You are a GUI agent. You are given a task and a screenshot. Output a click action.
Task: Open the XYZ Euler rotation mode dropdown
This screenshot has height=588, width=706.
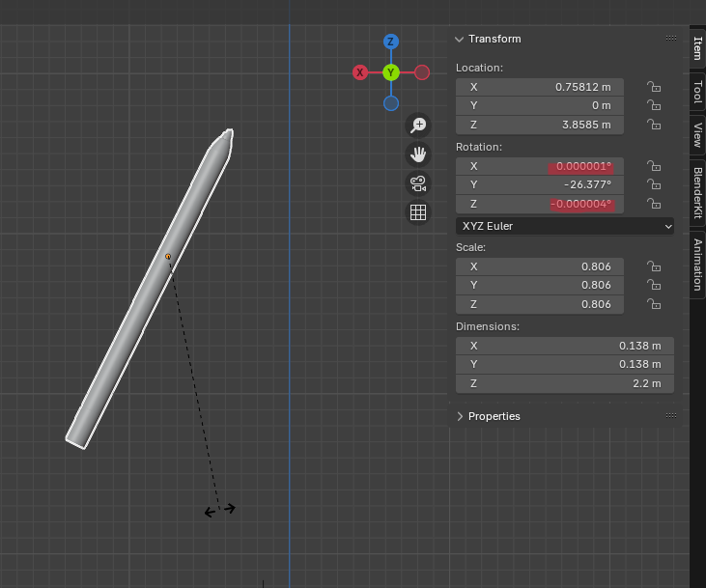[x=565, y=226]
